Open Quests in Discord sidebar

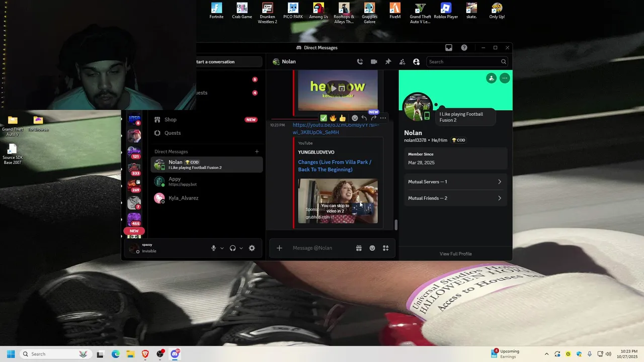tap(206, 133)
